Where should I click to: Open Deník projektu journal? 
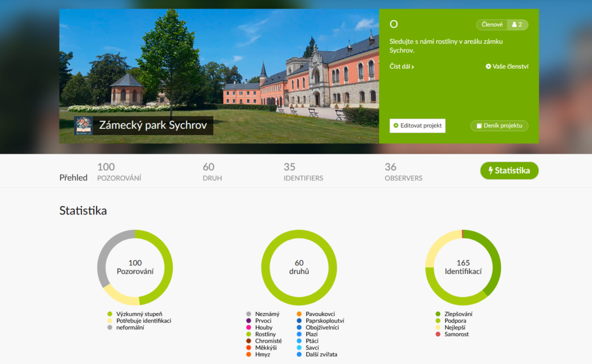click(499, 125)
